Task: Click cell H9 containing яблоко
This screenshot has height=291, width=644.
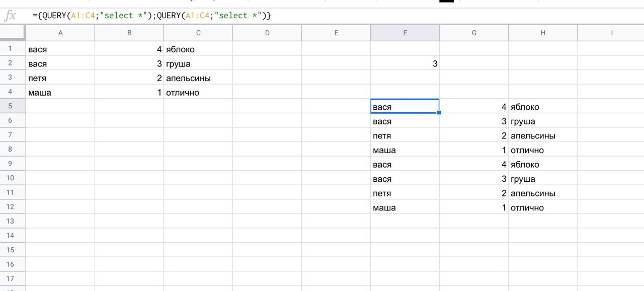Action: point(543,164)
